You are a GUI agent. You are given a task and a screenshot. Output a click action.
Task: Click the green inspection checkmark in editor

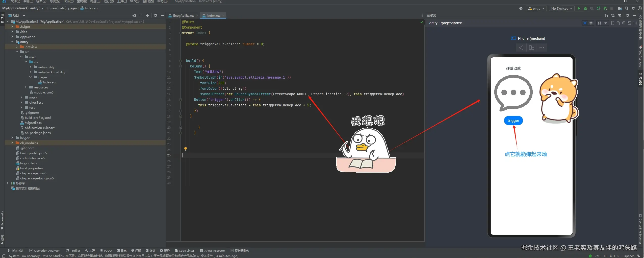422,22
